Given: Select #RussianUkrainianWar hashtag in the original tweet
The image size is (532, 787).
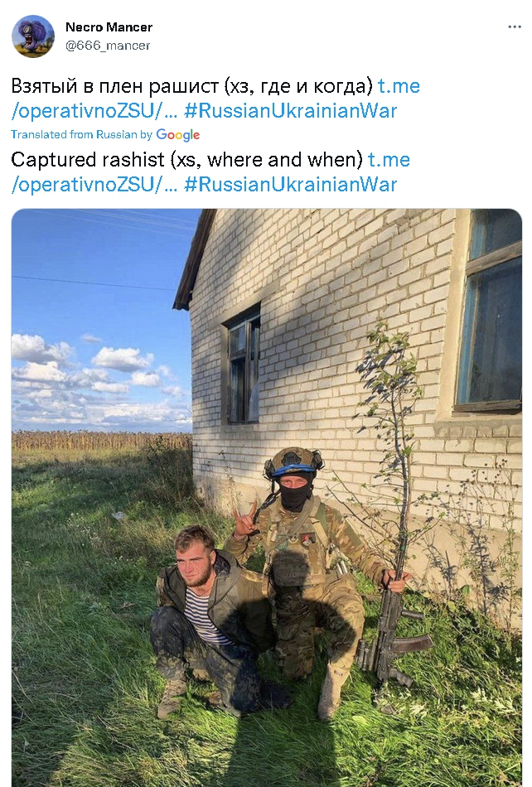Looking at the screenshot, I should [291, 110].
